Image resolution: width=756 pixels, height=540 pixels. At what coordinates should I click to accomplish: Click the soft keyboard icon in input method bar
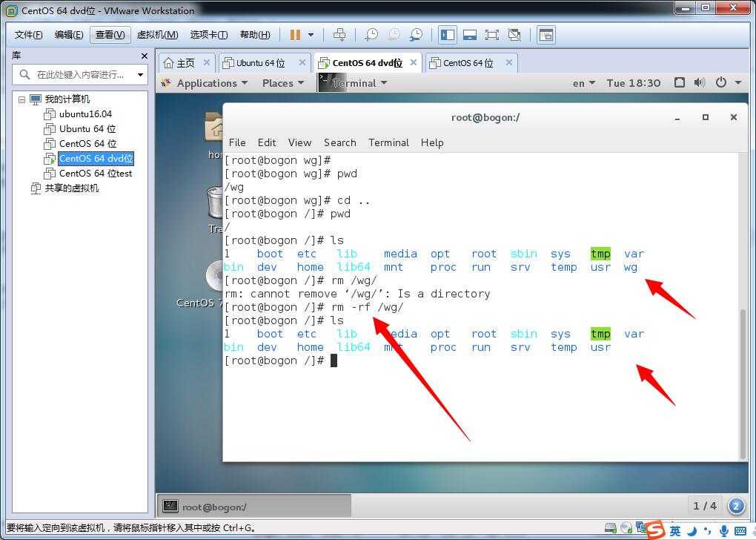point(740,531)
